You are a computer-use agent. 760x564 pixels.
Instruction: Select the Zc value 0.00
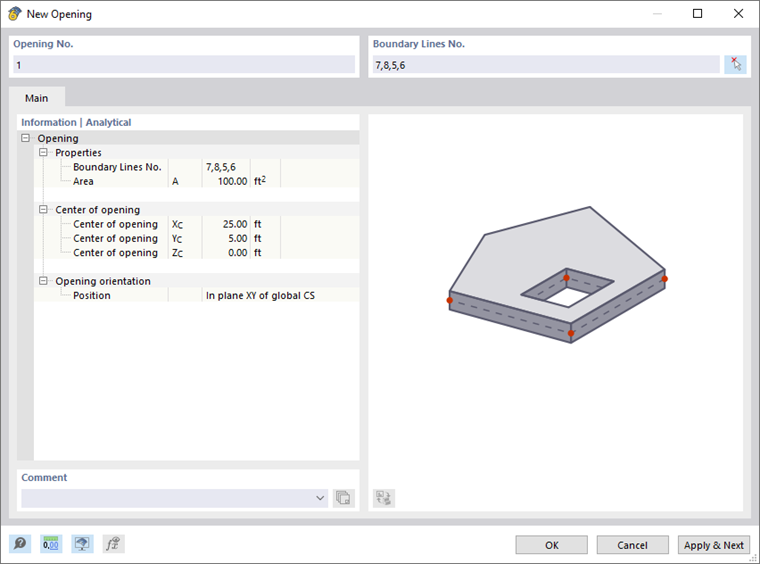click(x=238, y=252)
